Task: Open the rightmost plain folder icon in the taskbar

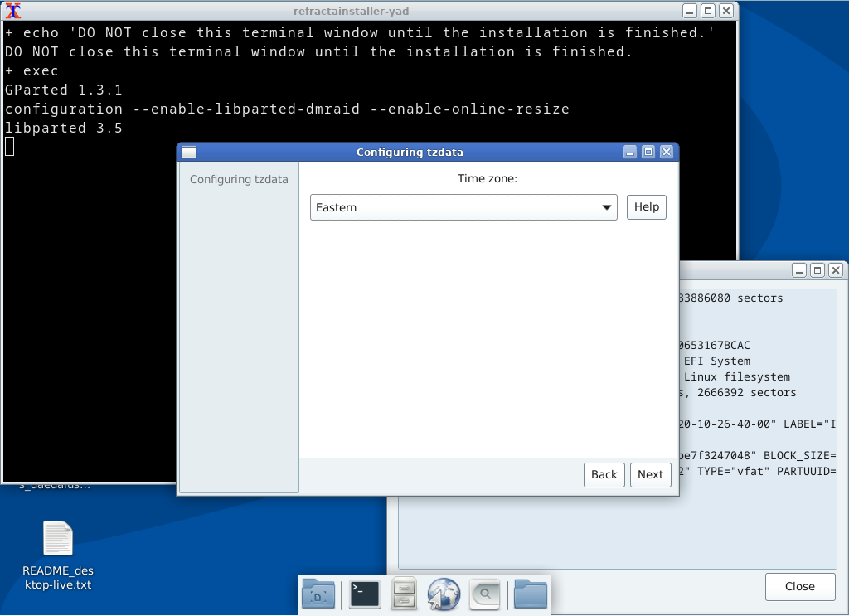Action: (x=530, y=594)
